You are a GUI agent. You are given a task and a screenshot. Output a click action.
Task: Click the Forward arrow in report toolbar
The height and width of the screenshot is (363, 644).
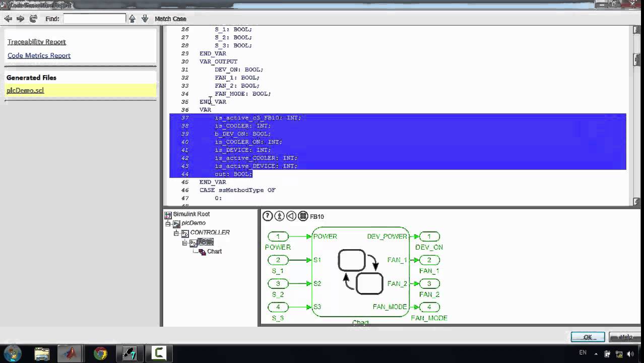click(x=21, y=19)
